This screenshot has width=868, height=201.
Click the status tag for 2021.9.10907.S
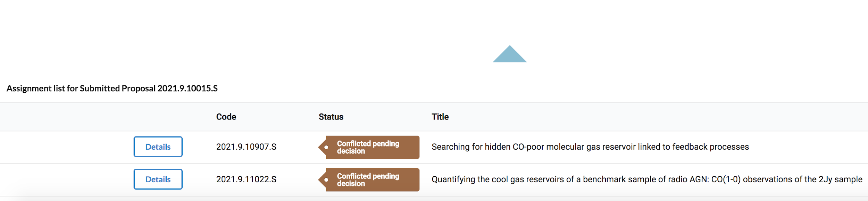[372, 147]
